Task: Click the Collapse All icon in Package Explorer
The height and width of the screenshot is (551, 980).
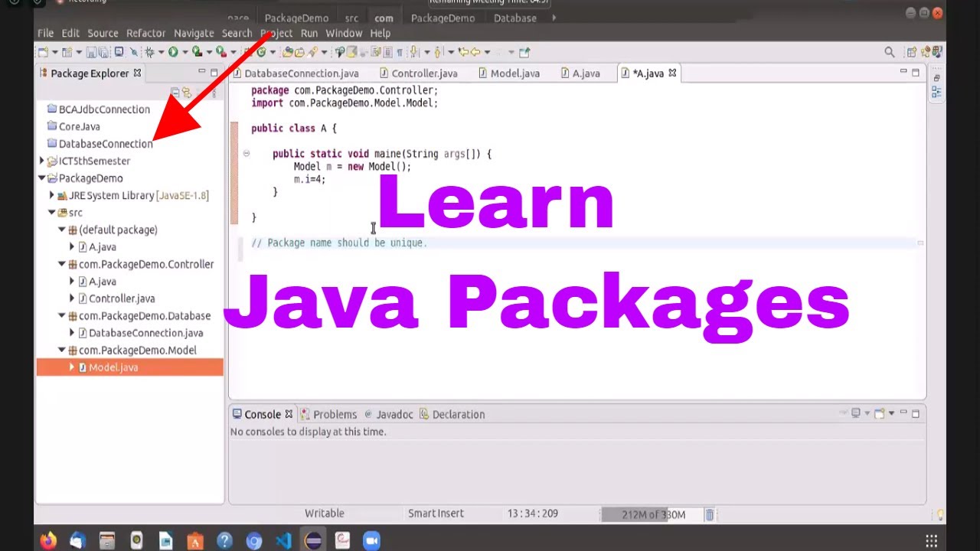Action: tap(175, 93)
